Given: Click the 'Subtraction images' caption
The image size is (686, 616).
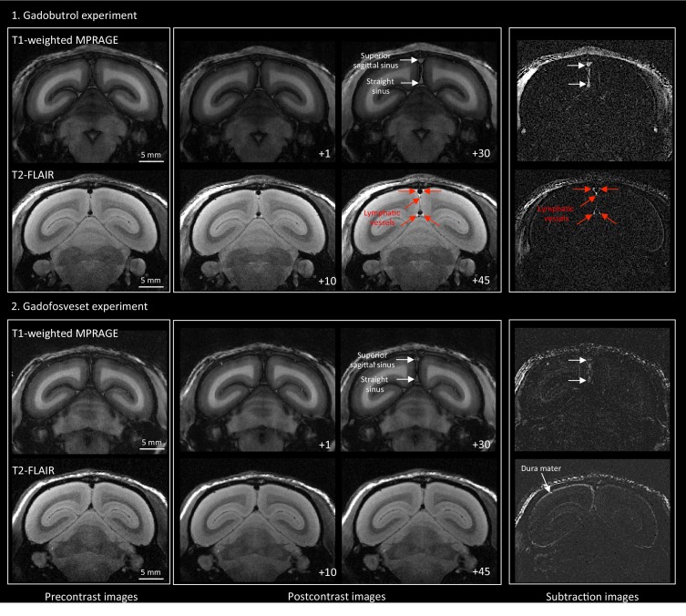Looking at the screenshot, I should pos(592,597).
